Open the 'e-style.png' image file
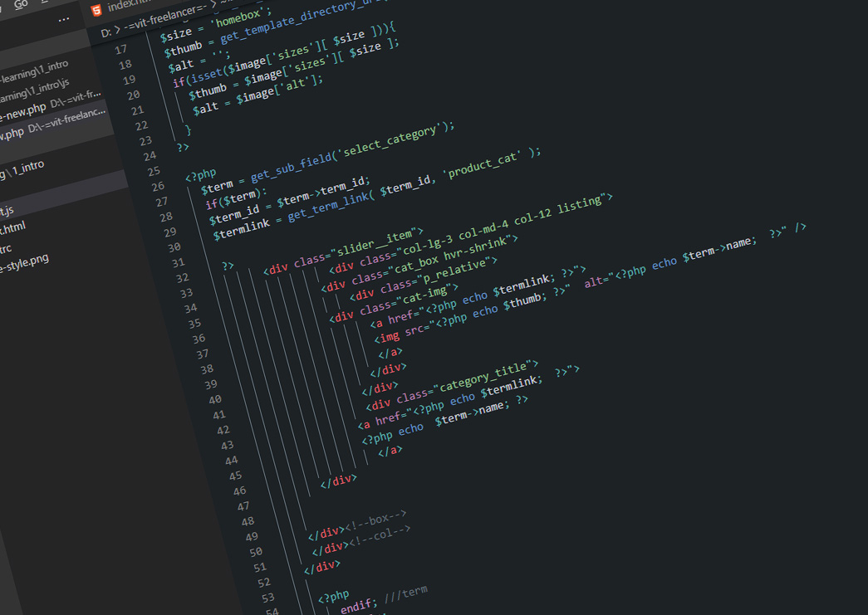The image size is (868, 615). (24, 264)
